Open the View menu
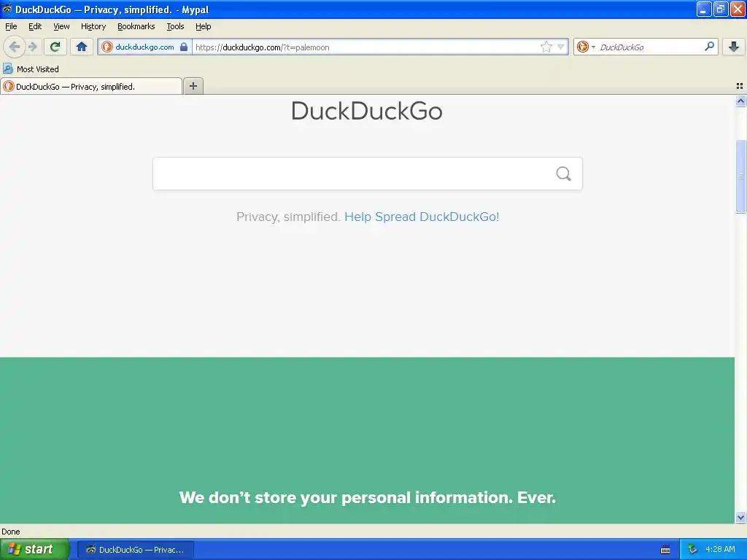Viewport: 747px width, 560px height. tap(61, 27)
